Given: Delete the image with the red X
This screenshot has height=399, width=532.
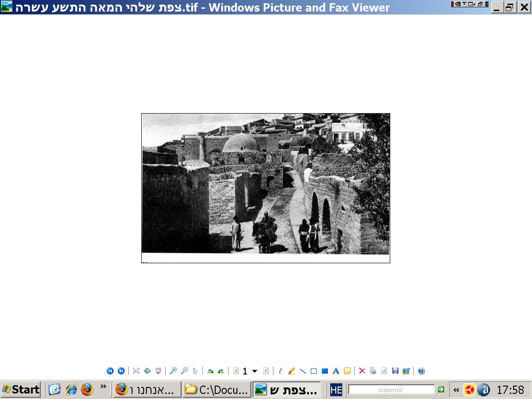Looking at the screenshot, I should (362, 371).
